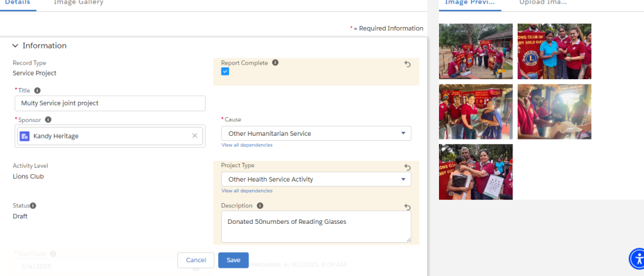
Task: Click View all dependencies under Cause
Action: (x=247, y=145)
